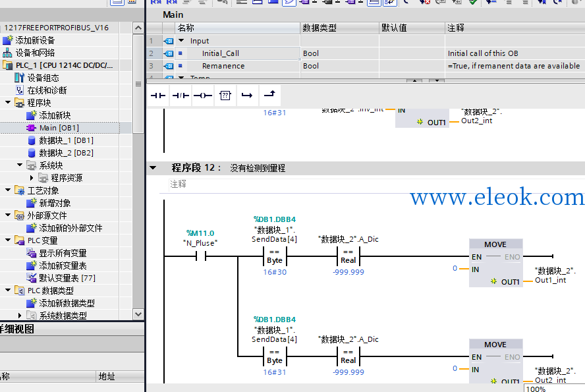Open a new branch in the rung
The width and height of the screenshot is (585, 392).
[247, 96]
